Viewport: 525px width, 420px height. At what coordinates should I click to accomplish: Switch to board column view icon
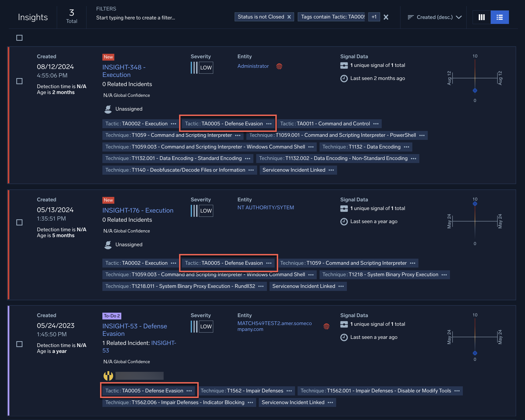(x=482, y=17)
